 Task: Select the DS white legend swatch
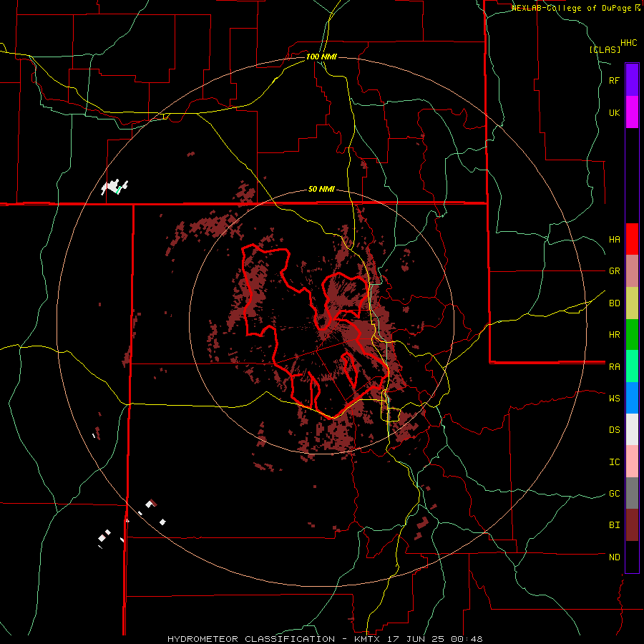[x=632, y=429]
